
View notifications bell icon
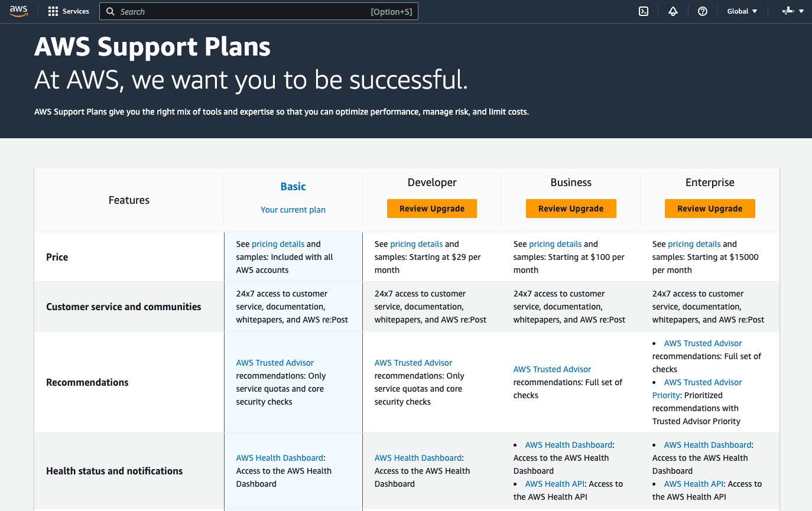(673, 11)
